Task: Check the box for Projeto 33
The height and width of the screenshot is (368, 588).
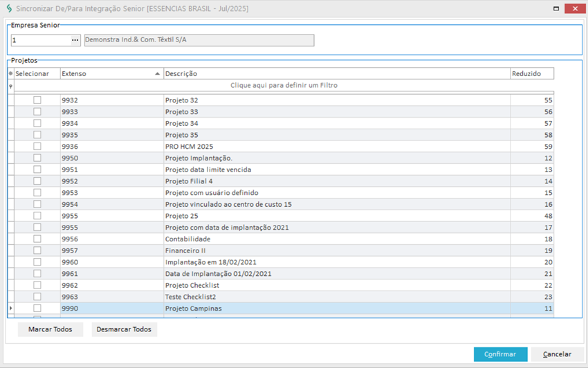Action: [37, 112]
